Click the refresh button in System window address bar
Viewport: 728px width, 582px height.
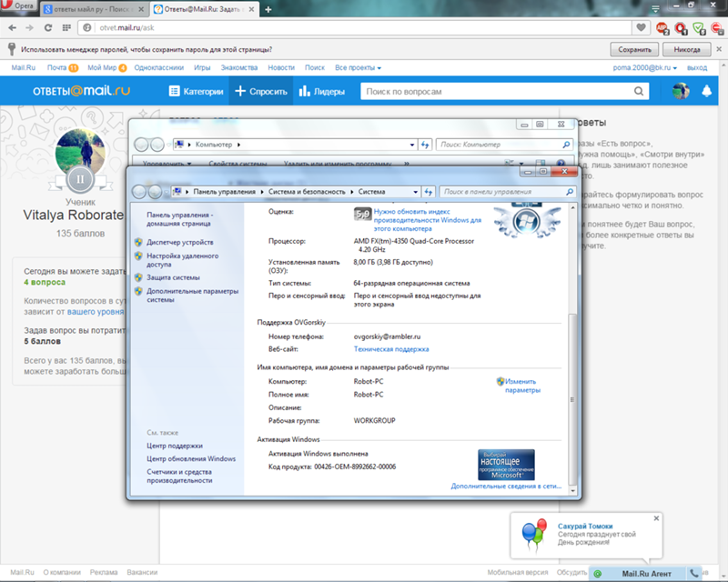point(426,192)
